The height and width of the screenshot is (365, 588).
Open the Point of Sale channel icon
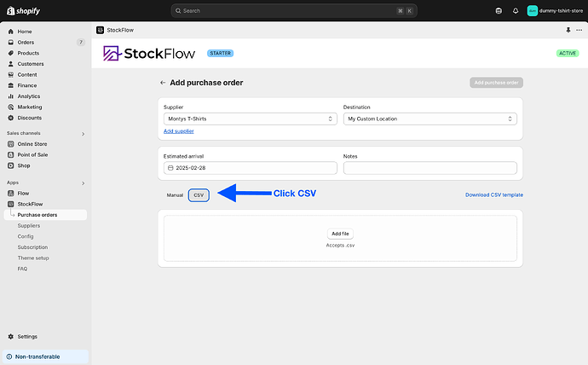(x=10, y=154)
